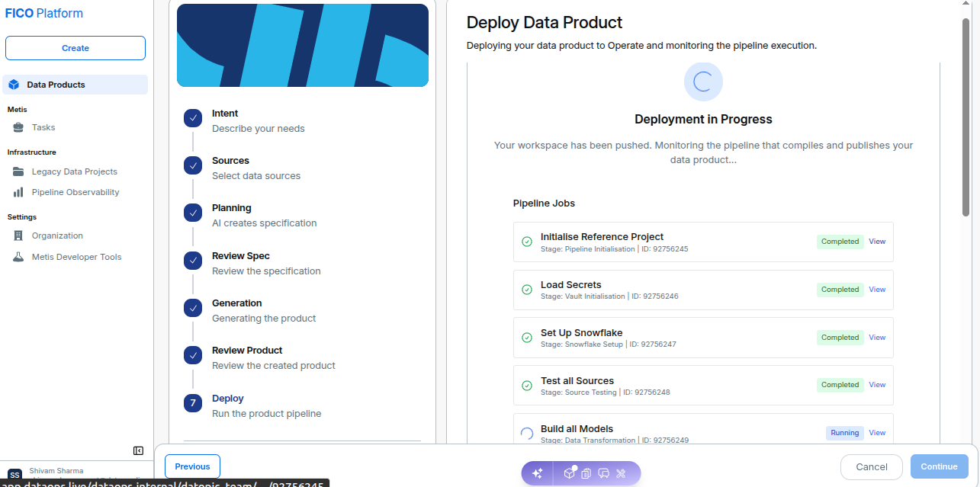
Task: Click the Generation step checkmark circle
Action: pos(193,308)
